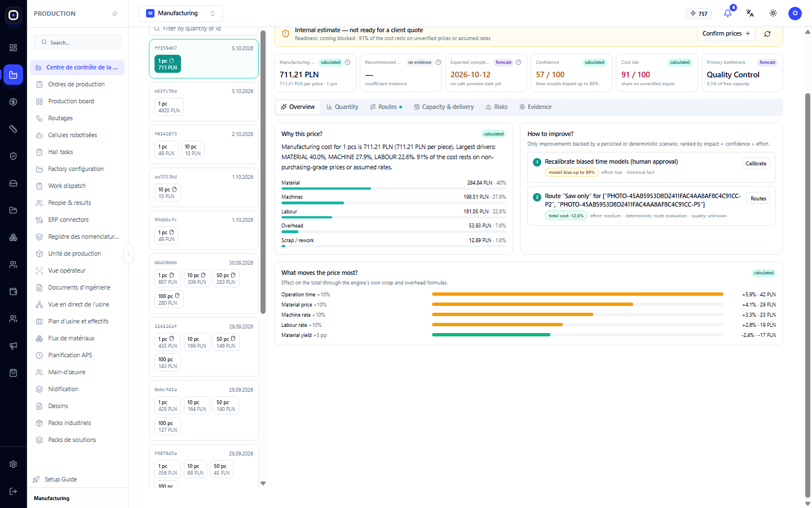812x508 pixels.
Task: Click the megaphone icon in left rail
Action: tap(14, 345)
